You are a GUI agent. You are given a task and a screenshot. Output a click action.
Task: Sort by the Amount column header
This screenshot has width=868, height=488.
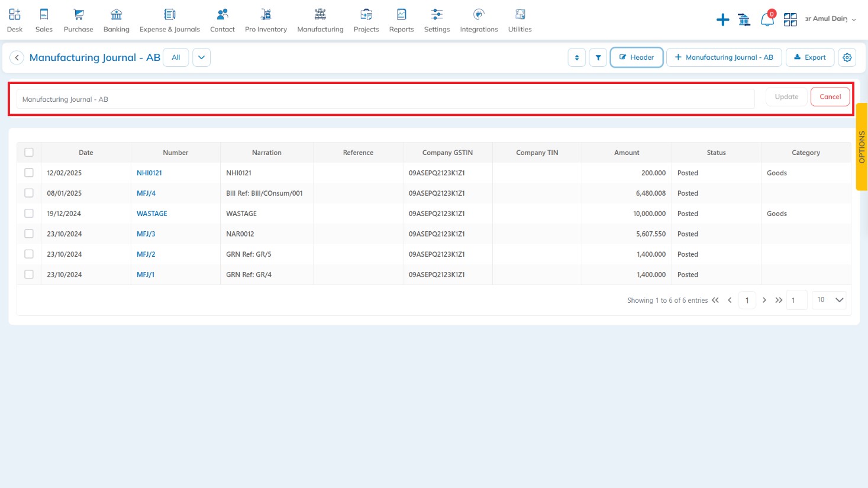point(627,153)
